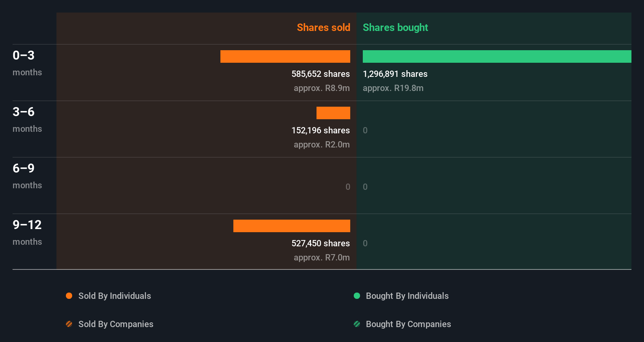Image resolution: width=644 pixels, height=342 pixels.
Task: Select the 0–3 months green bought bar
Action: point(497,56)
